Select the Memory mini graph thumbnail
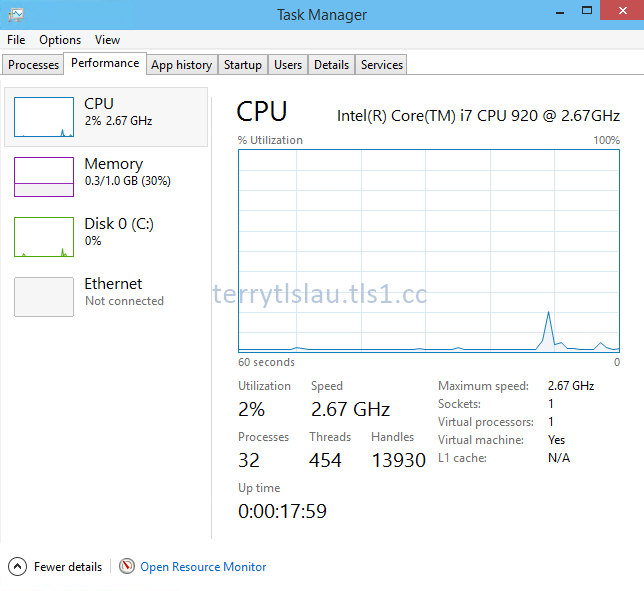 tap(44, 177)
